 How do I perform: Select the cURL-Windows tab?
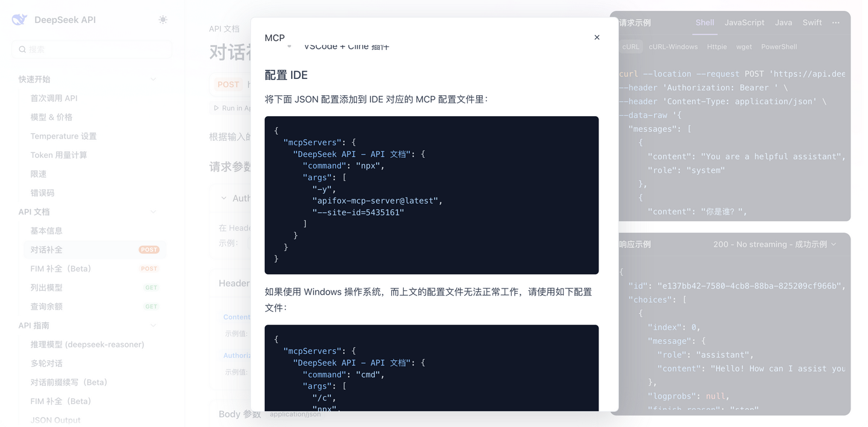coord(673,46)
